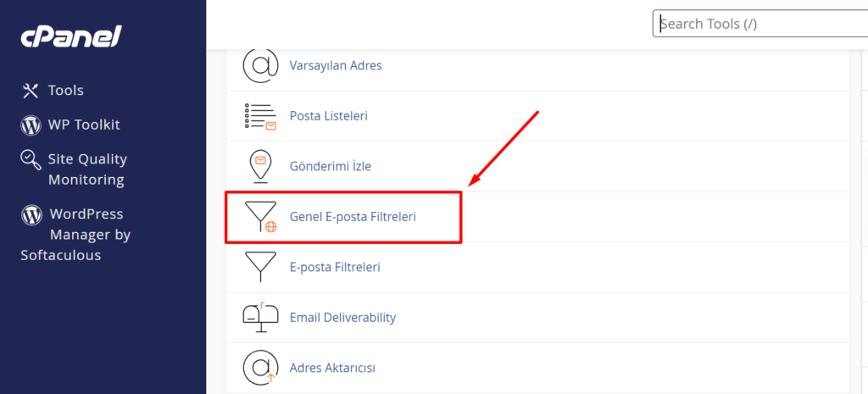
Task: Go to the Varsayılan Adres link
Action: pyautogui.click(x=336, y=66)
